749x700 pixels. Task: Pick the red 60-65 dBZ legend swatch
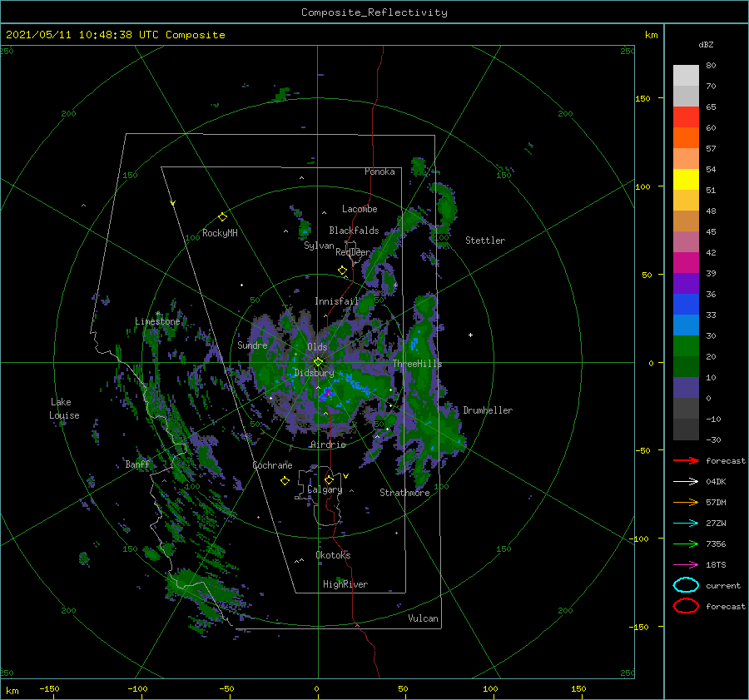point(686,117)
